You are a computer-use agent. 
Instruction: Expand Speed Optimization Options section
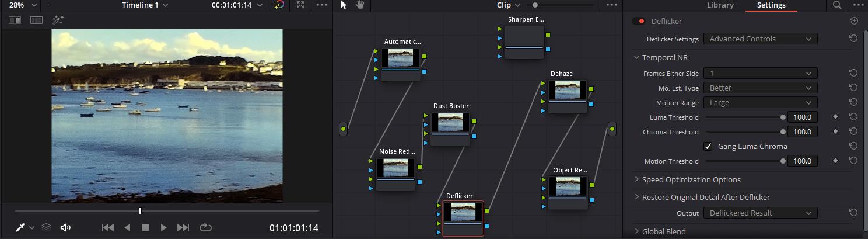tap(691, 179)
